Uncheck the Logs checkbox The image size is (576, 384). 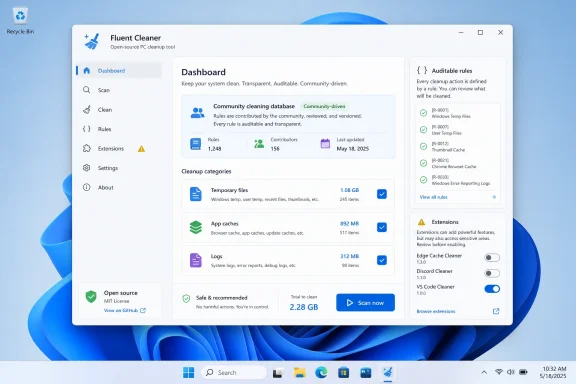(x=382, y=260)
